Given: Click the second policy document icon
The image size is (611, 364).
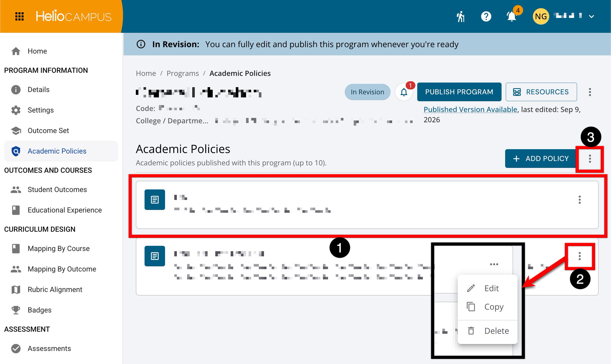Looking at the screenshot, I should 155,256.
